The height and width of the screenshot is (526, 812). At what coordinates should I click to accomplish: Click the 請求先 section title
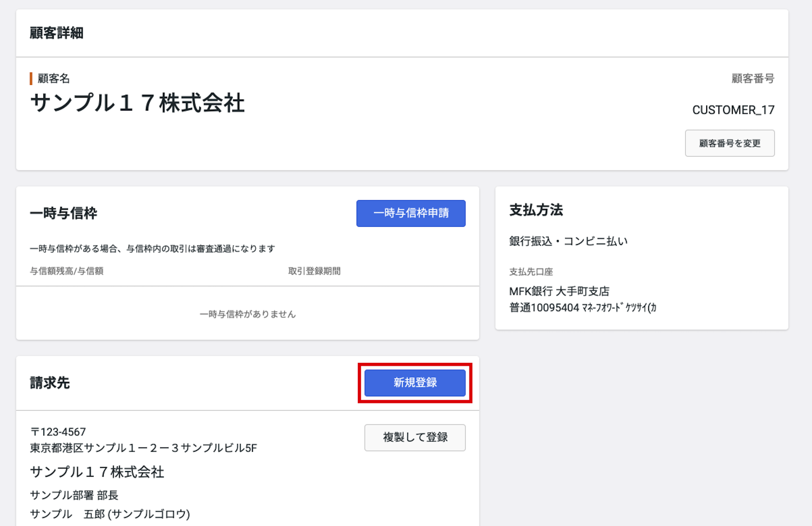[50, 383]
